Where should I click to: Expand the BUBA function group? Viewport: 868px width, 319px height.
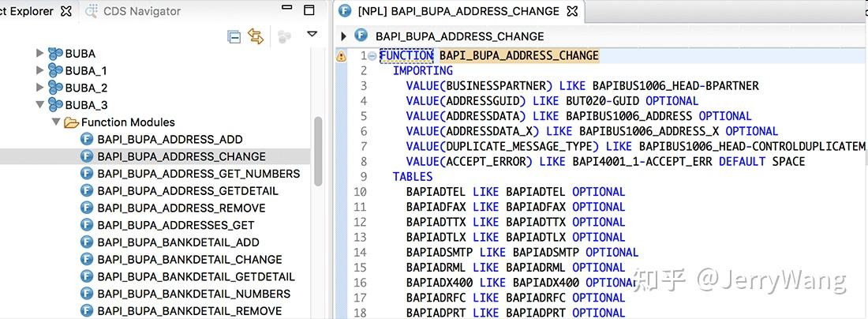39,54
